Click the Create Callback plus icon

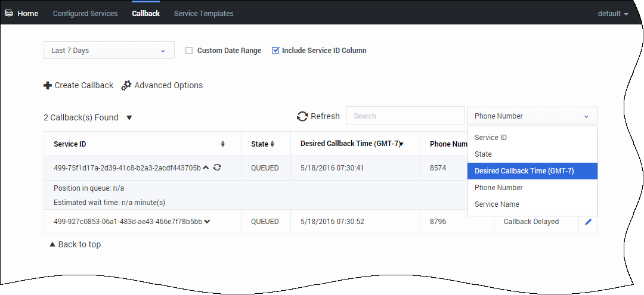click(48, 86)
